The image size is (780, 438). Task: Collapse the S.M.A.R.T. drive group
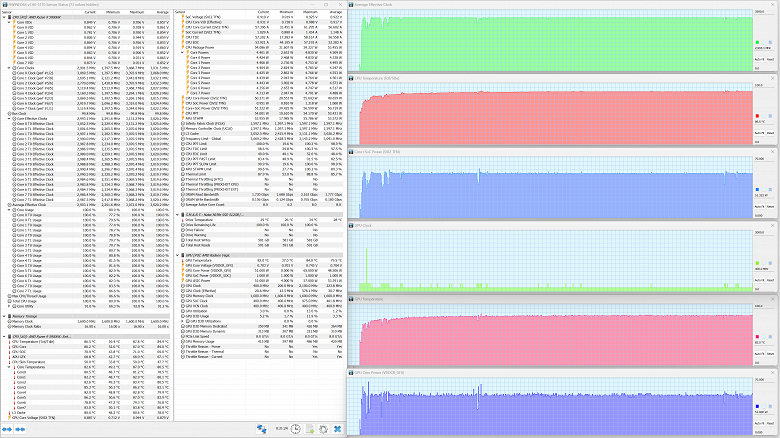(x=178, y=215)
